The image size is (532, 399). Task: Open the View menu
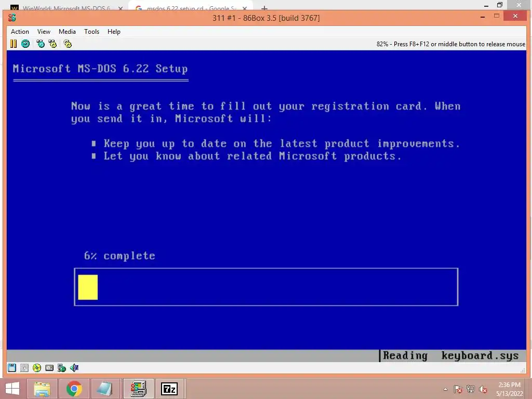coord(44,32)
